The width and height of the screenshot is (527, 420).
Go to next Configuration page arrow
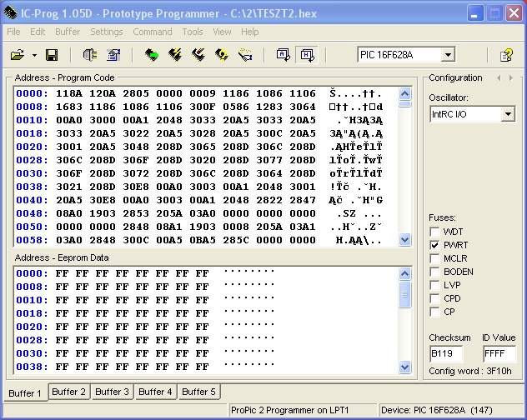click(x=511, y=78)
